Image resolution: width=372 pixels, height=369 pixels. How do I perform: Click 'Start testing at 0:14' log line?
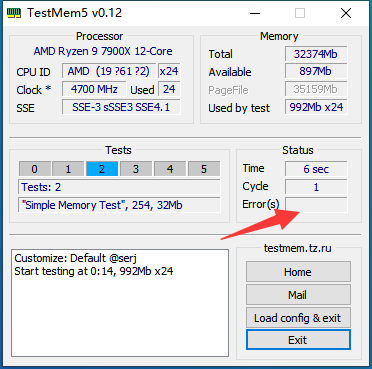coord(94,271)
